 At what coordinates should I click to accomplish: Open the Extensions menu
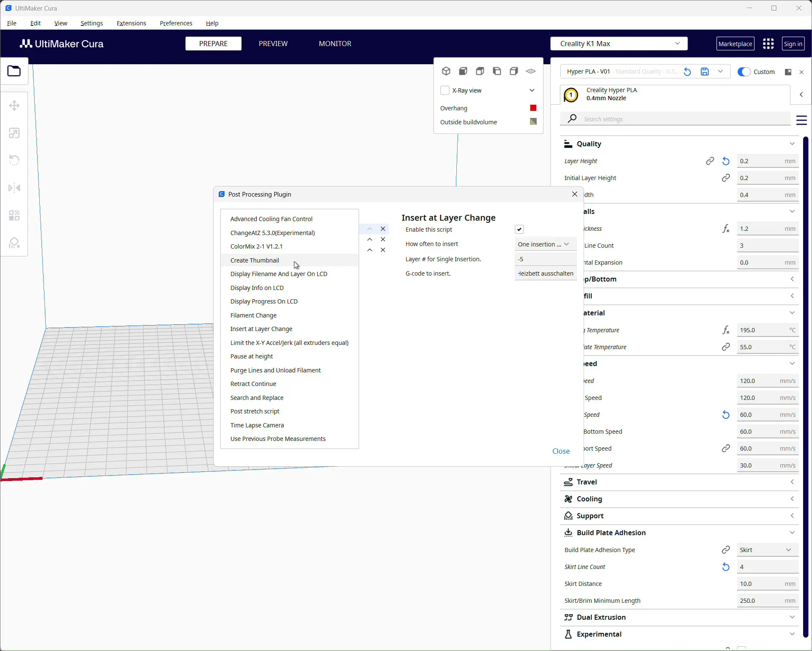click(x=131, y=23)
